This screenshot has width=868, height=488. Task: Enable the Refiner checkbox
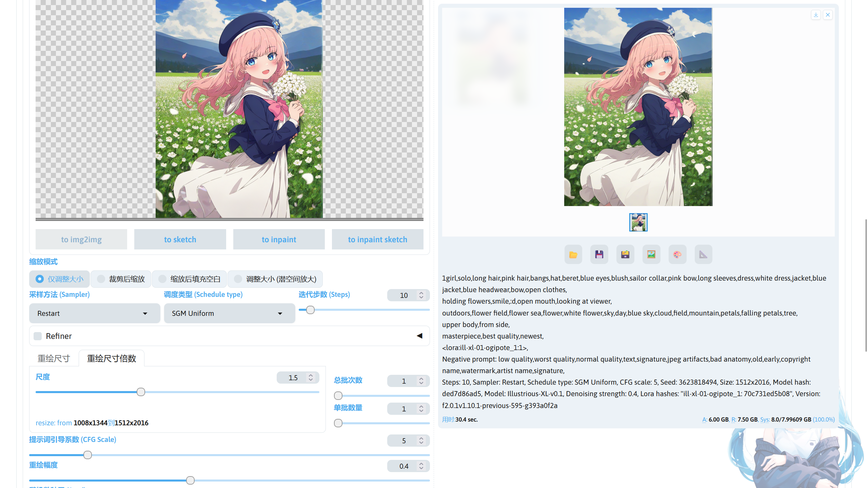(38, 336)
